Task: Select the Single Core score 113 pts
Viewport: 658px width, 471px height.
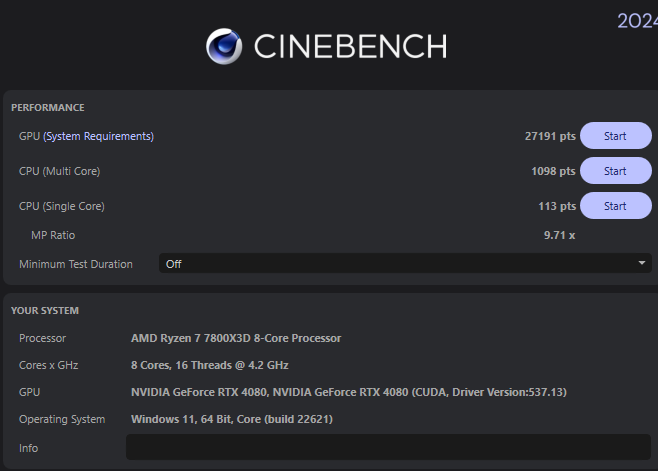Action: (557, 206)
